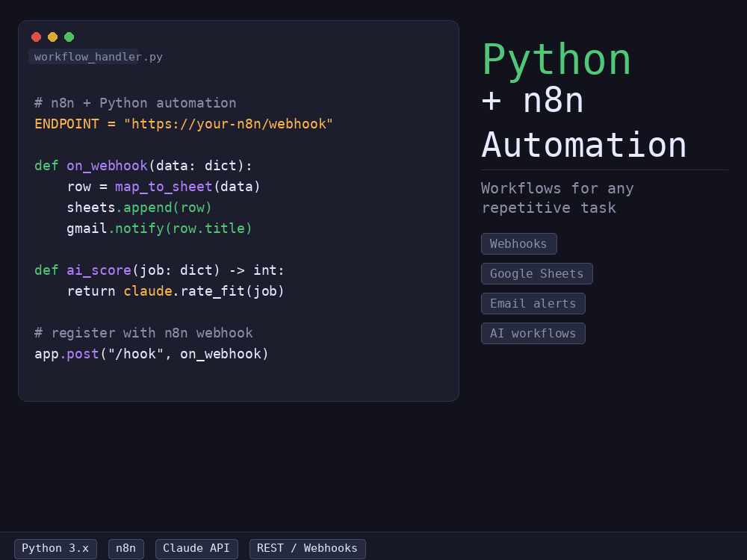The height and width of the screenshot is (560, 747).
Task: Click the '+ n8n' heading line
Action: click(x=533, y=101)
